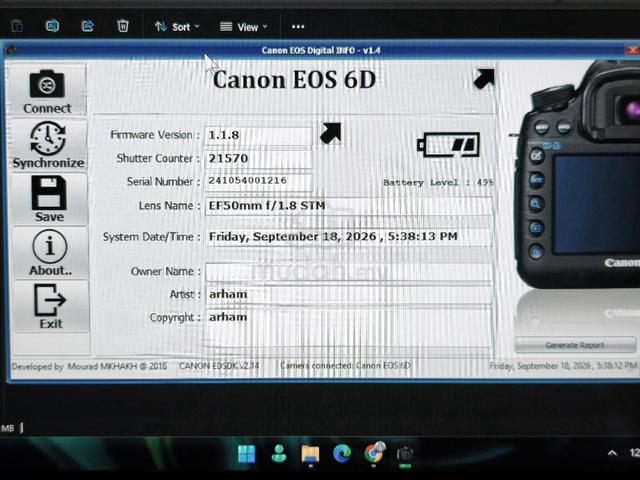Click the Camera connected: Canon EOS 6D status
The image size is (640, 480).
coord(345,365)
